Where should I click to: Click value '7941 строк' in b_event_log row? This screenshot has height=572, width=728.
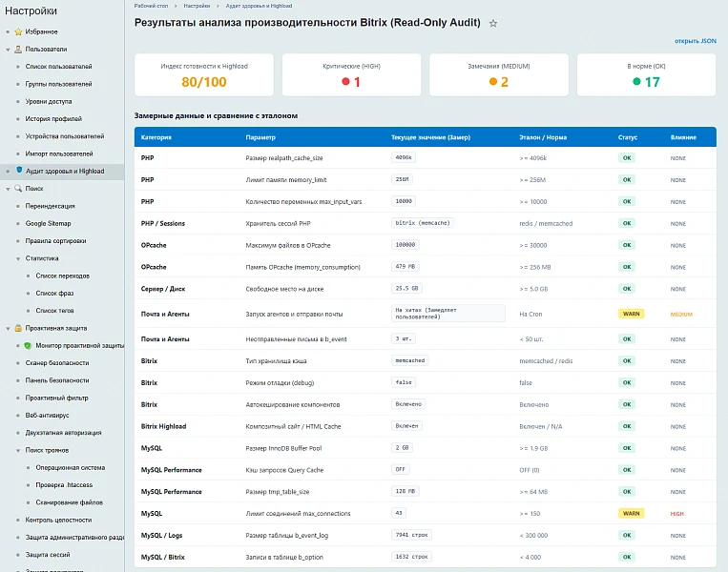point(411,535)
